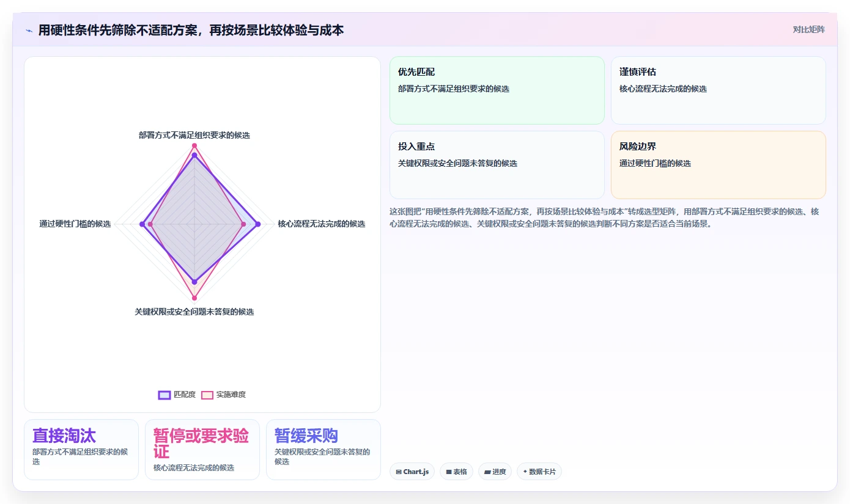The width and height of the screenshot is (850, 504).
Task: Click the description paragraph starting 这张图把
Action: pos(604,217)
